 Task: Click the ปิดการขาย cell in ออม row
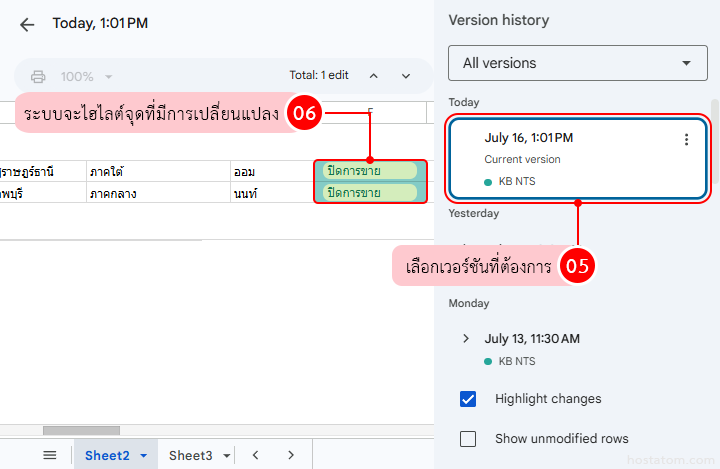click(370, 171)
